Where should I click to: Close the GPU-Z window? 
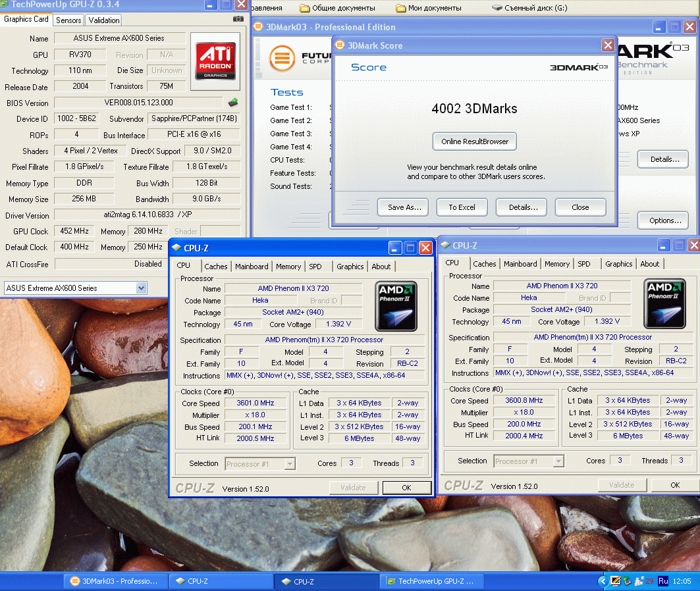coord(242,5)
